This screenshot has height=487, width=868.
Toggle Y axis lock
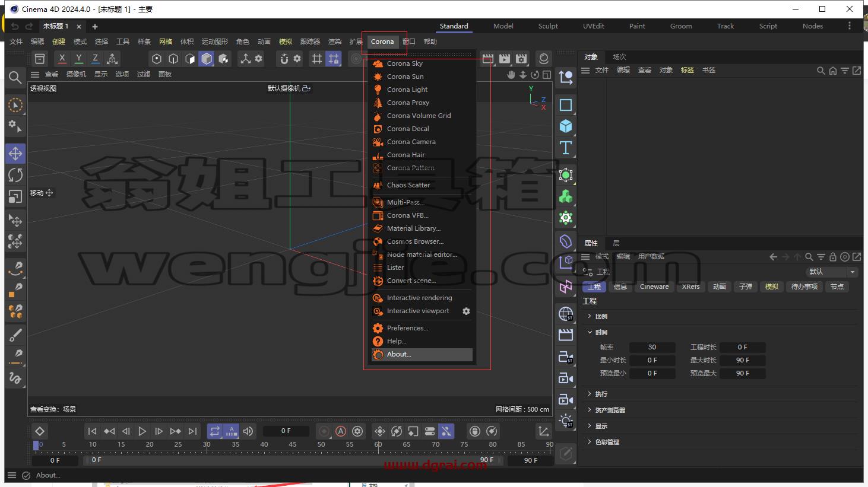tap(78, 59)
